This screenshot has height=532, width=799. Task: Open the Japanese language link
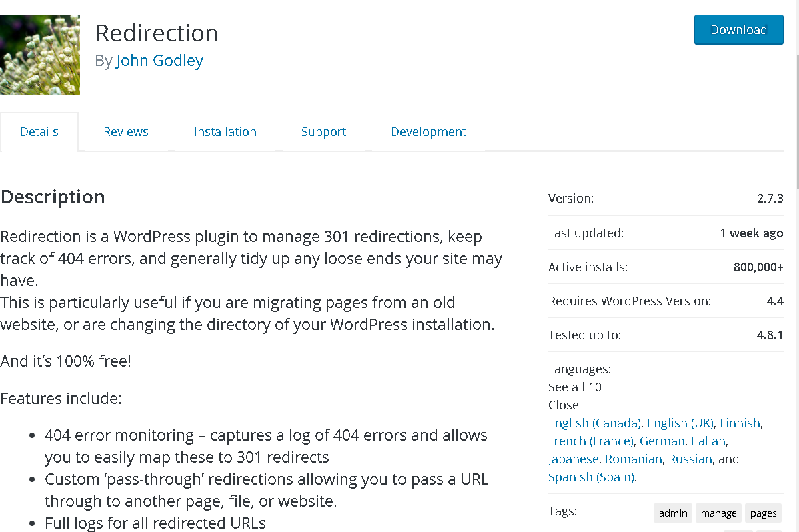(574, 459)
